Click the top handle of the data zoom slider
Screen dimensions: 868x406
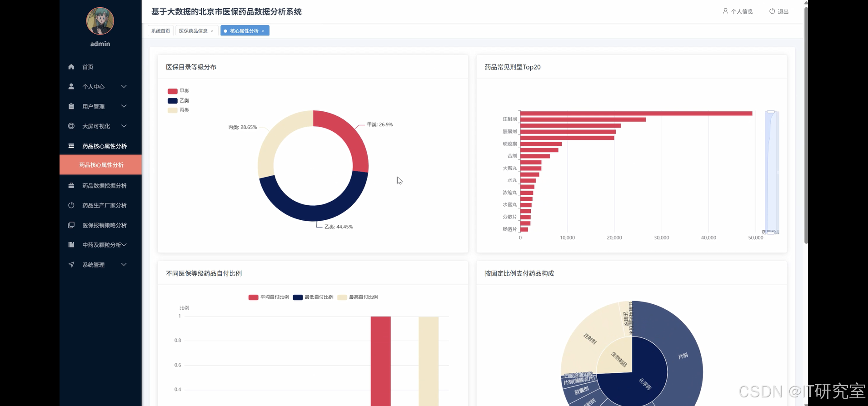coord(771,112)
